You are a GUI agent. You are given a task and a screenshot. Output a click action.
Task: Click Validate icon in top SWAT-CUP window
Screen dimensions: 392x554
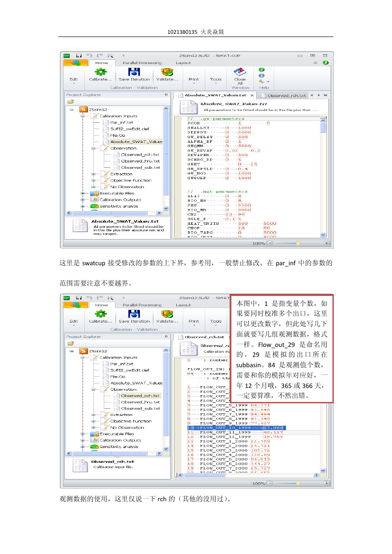click(x=167, y=72)
